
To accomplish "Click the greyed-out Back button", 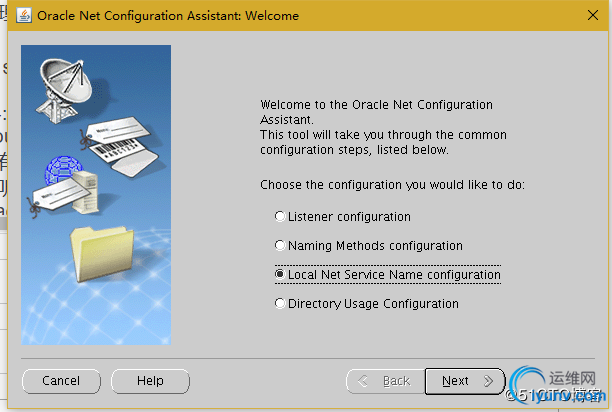I will [x=384, y=381].
